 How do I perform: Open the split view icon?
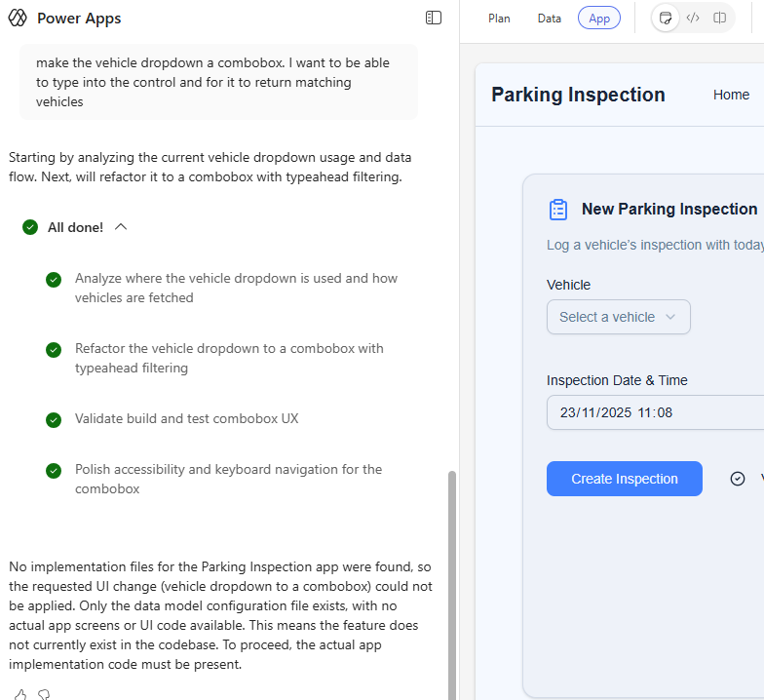pos(720,18)
